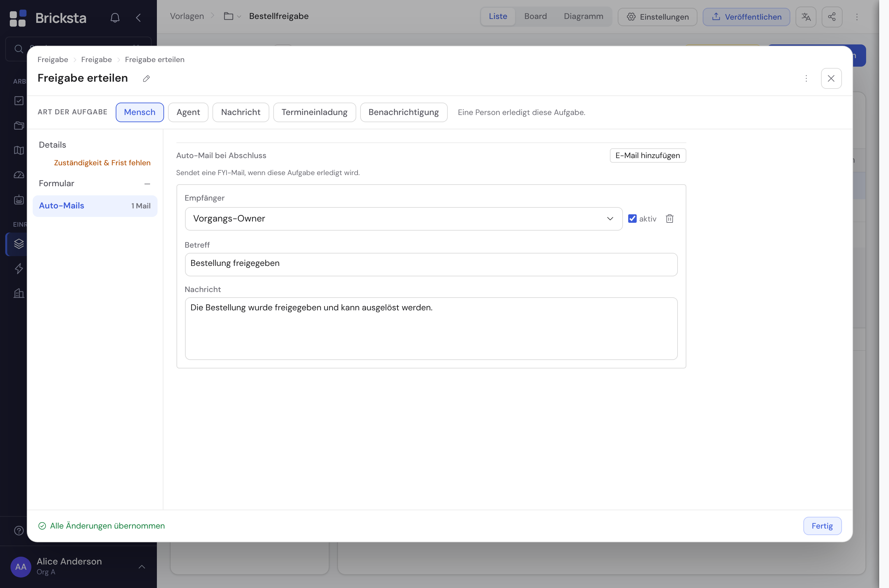889x588 pixels.
Task: Open the Auto-Mails section
Action: click(95, 206)
